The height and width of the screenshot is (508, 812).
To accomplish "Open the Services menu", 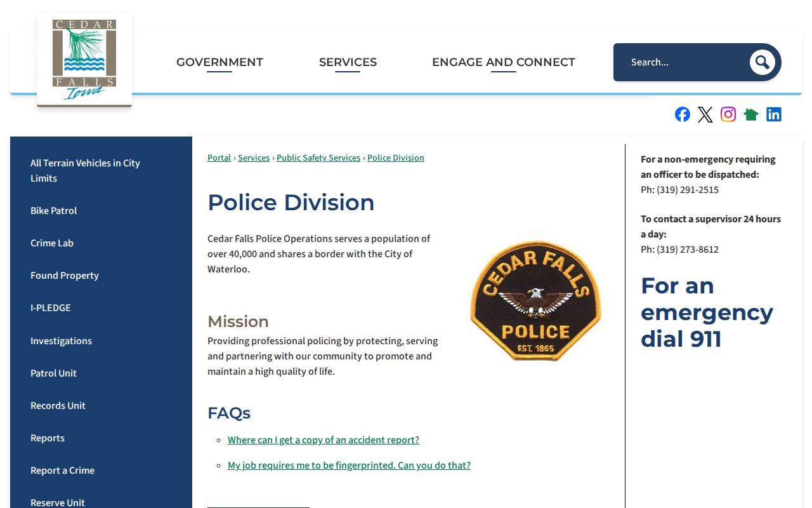I will pyautogui.click(x=348, y=62).
